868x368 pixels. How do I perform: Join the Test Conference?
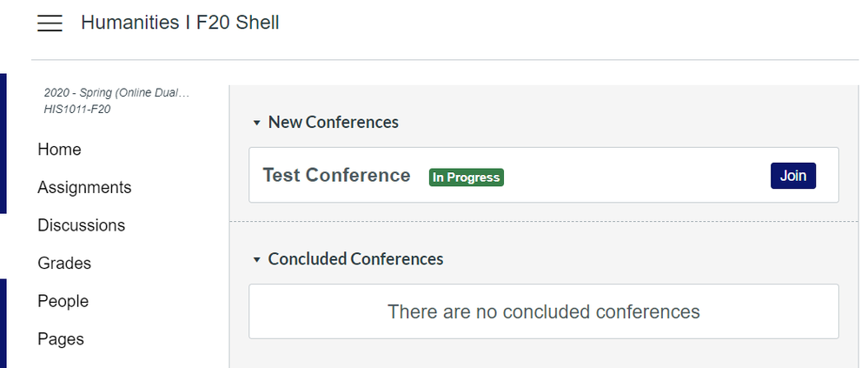tap(792, 176)
